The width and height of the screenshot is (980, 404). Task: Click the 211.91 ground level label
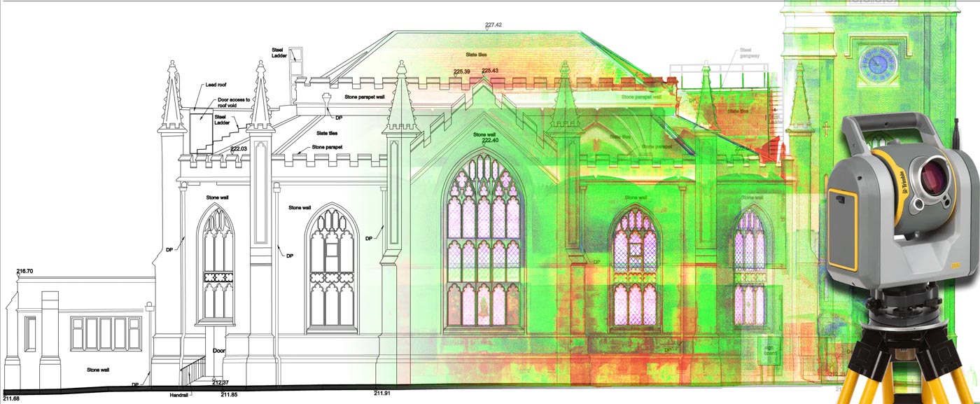pyautogui.click(x=381, y=393)
